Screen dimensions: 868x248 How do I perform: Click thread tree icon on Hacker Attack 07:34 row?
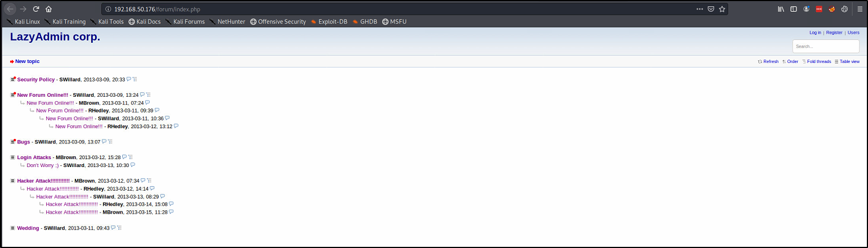149,181
